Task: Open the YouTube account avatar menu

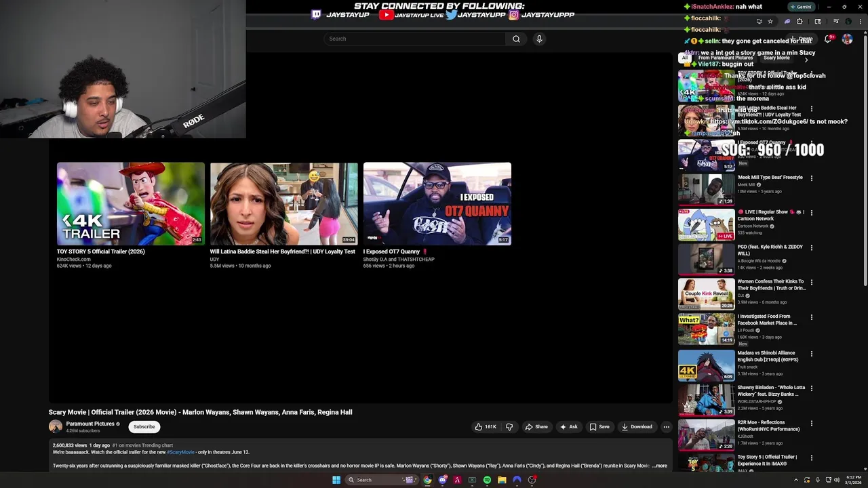Action: (x=847, y=39)
